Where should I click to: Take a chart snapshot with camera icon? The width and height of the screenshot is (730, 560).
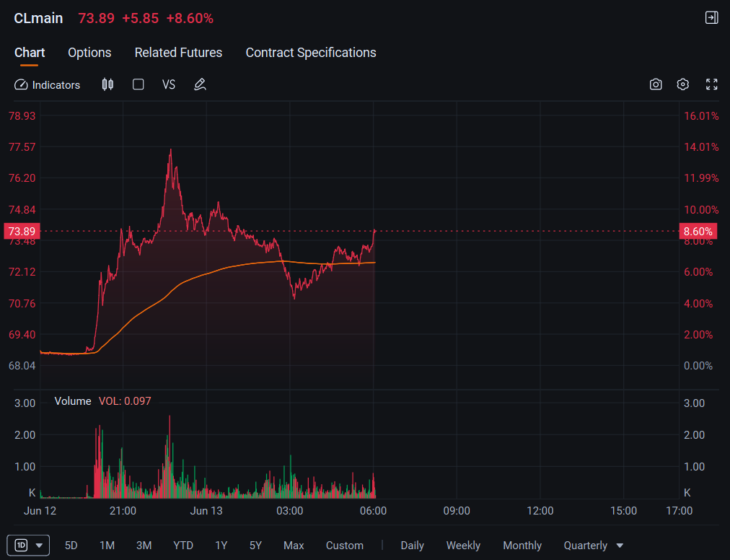(x=656, y=84)
